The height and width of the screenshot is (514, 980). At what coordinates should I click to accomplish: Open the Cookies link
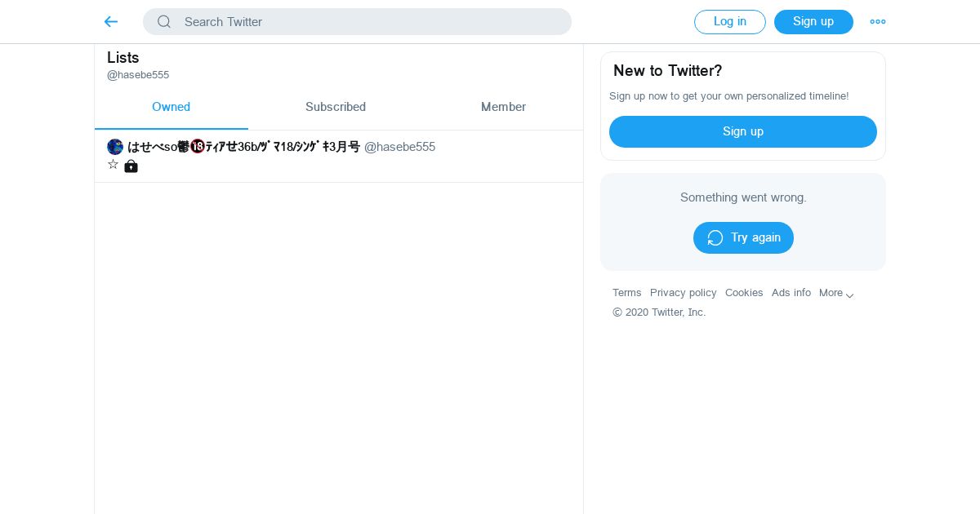click(x=744, y=293)
